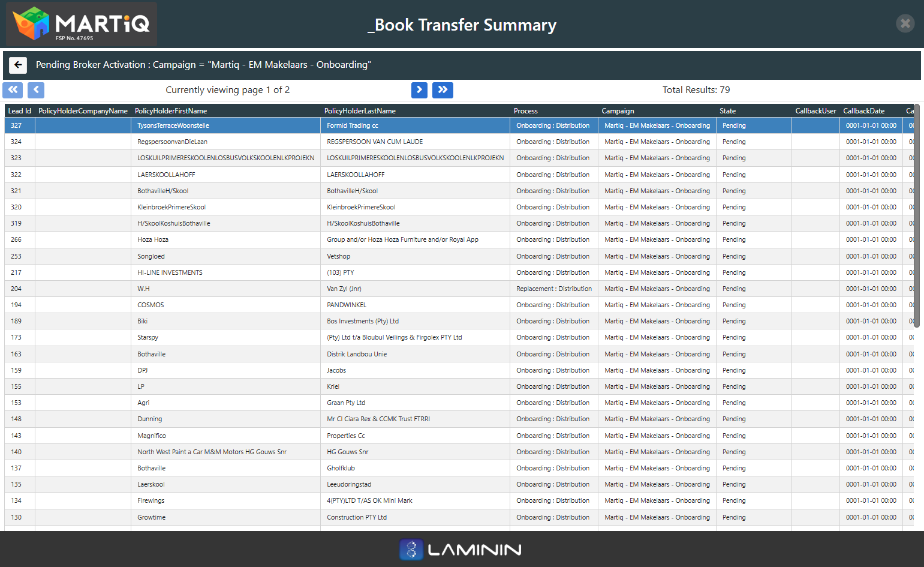Click 'Kriel' last name cell
This screenshot has width=924, height=567.
[416, 386]
